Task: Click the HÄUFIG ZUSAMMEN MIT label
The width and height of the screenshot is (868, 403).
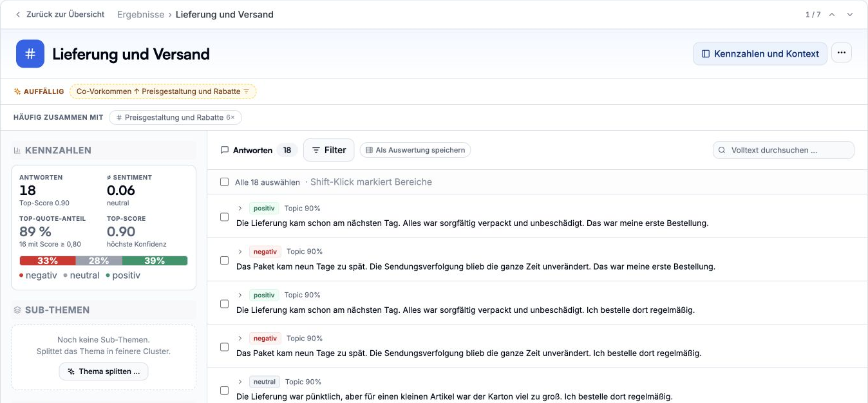Action: point(59,117)
